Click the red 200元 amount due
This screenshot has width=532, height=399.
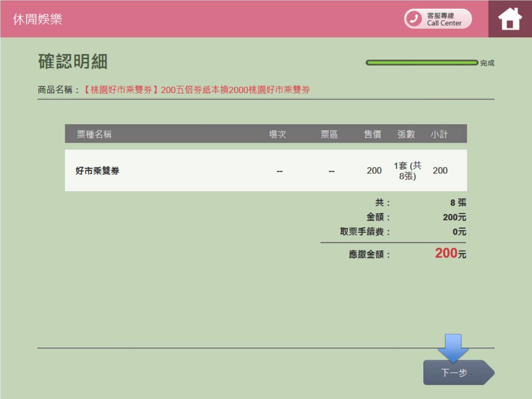tap(450, 253)
